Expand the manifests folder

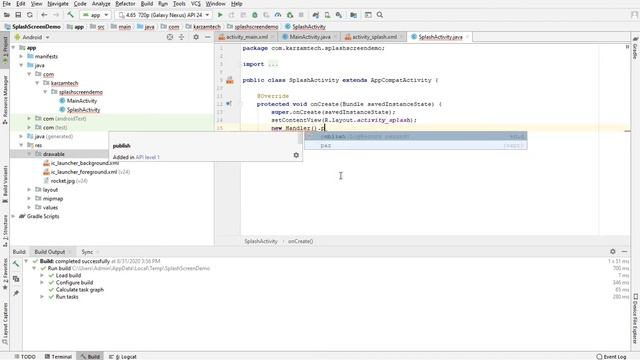click(21, 56)
